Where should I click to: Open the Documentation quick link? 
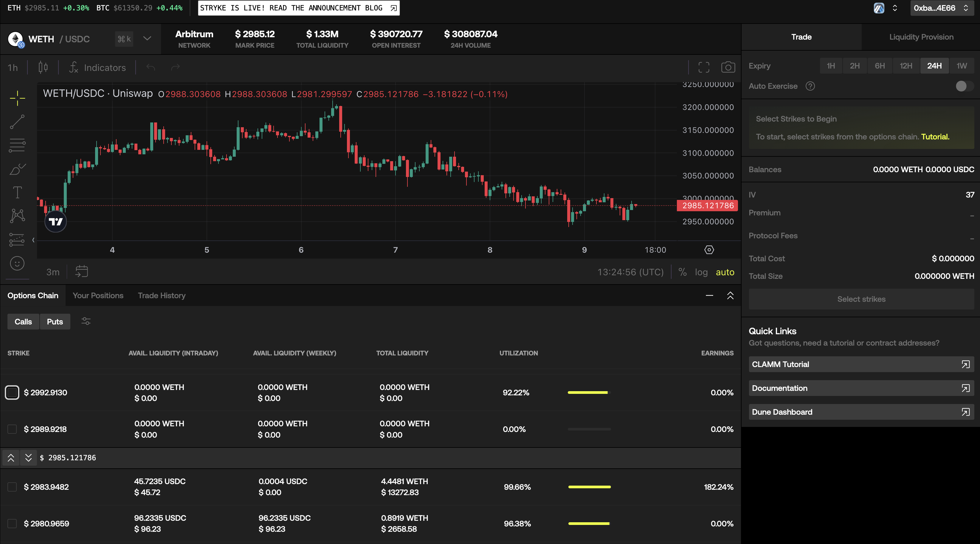861,388
